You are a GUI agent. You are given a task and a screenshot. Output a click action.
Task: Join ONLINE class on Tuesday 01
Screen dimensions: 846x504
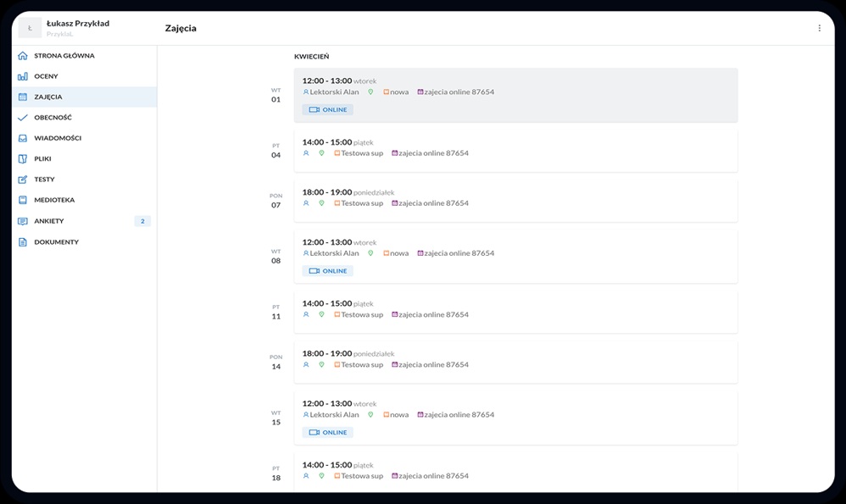328,110
